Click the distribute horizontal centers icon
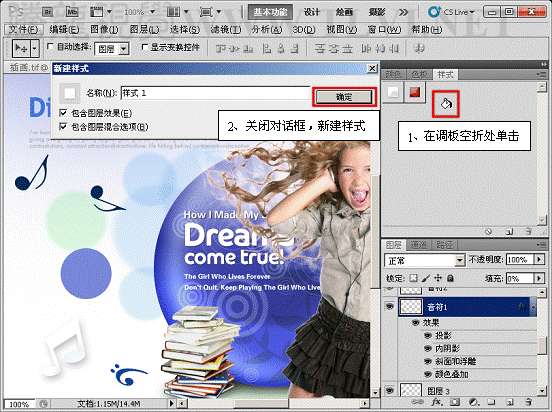Screen dimensions: 552x412 pyautogui.click(x=380, y=48)
